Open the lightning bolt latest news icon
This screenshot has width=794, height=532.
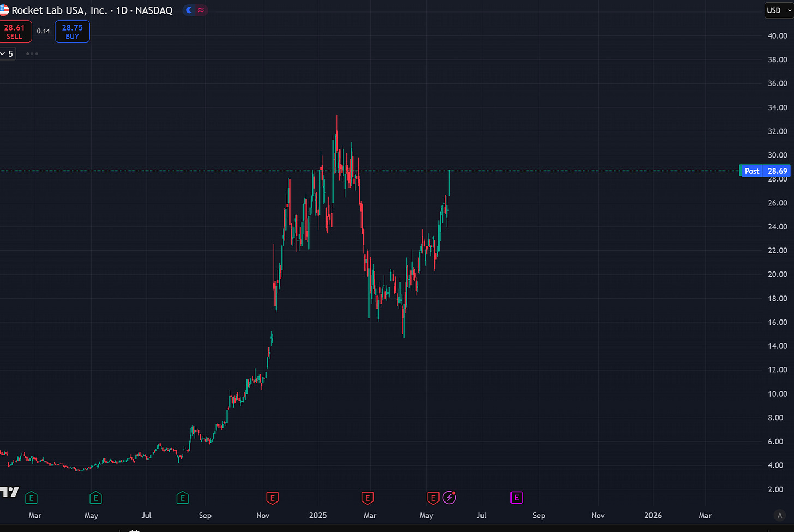pyautogui.click(x=449, y=497)
